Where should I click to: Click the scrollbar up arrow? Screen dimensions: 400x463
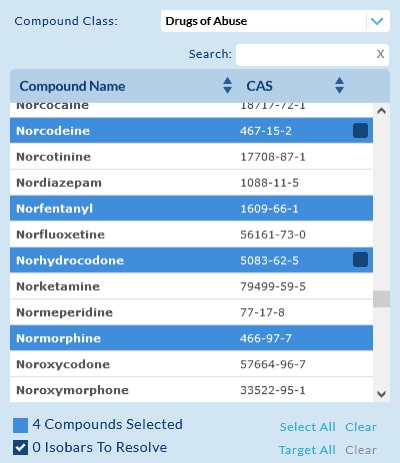[381, 111]
